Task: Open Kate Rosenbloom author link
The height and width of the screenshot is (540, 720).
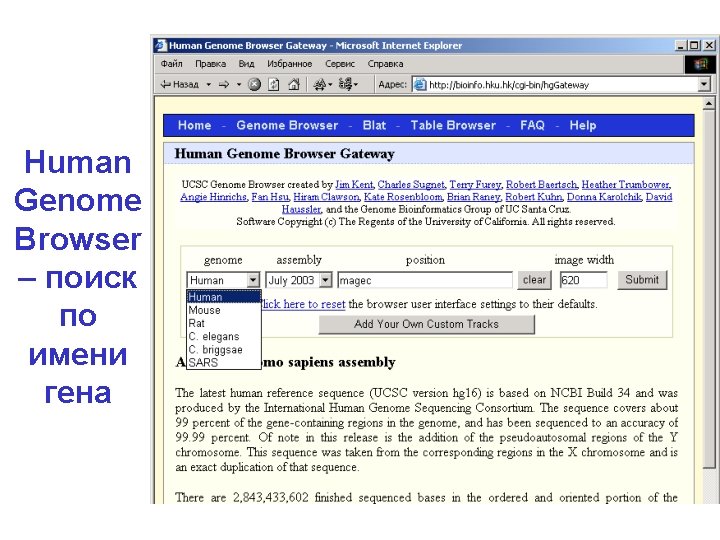Action: (403, 197)
